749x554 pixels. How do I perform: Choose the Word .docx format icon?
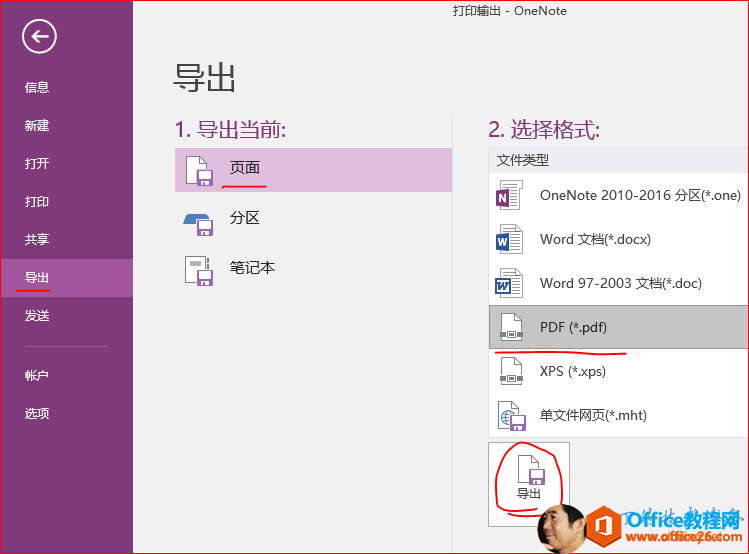(510, 240)
